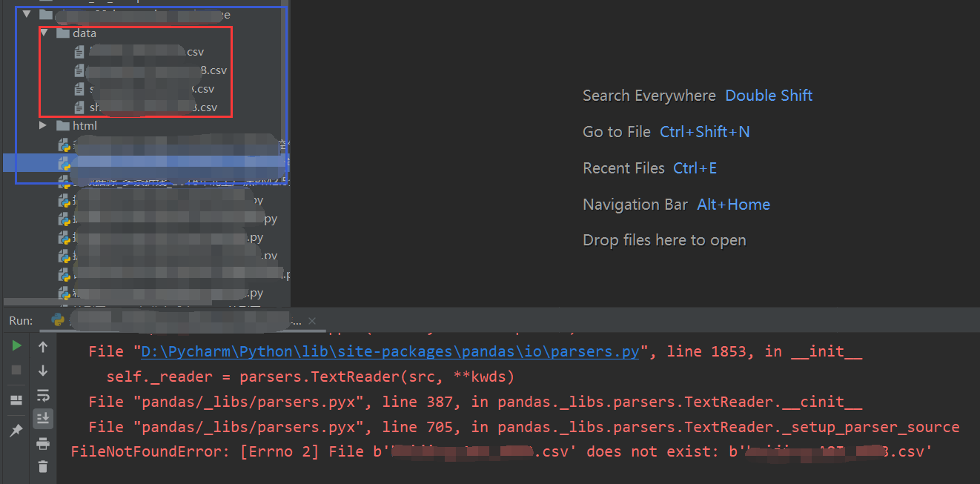This screenshot has height=484, width=980.
Task: Click the Print icon in Run toolbar
Action: click(43, 443)
